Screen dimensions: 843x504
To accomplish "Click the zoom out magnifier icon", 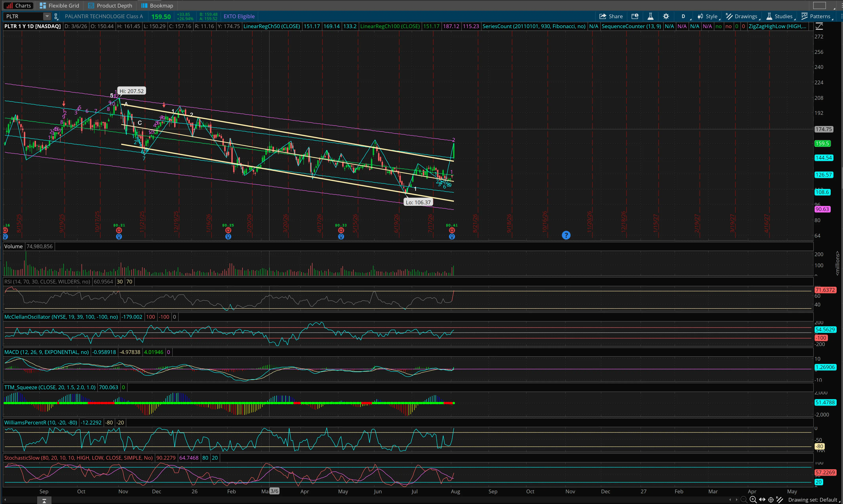I will point(744,500).
